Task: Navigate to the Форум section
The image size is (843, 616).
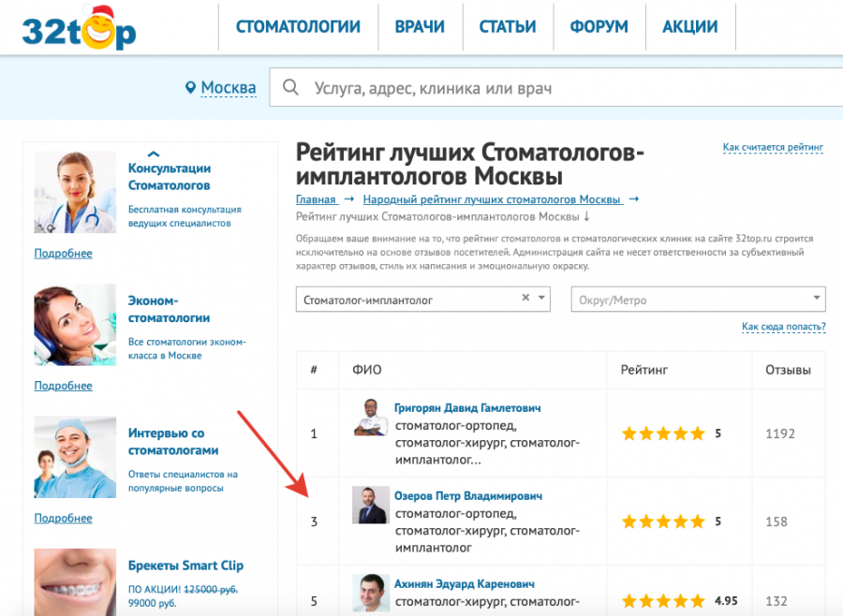Action: pos(598,26)
